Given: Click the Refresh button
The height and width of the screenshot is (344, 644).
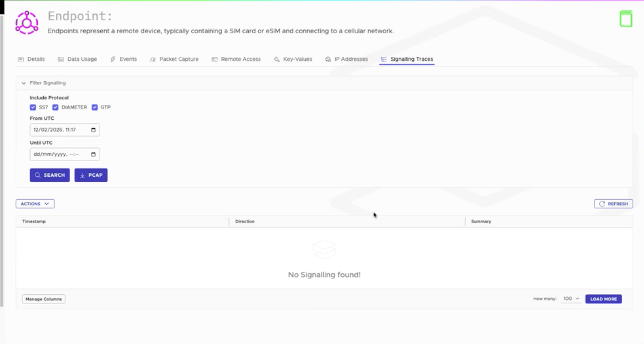Looking at the screenshot, I should (613, 204).
